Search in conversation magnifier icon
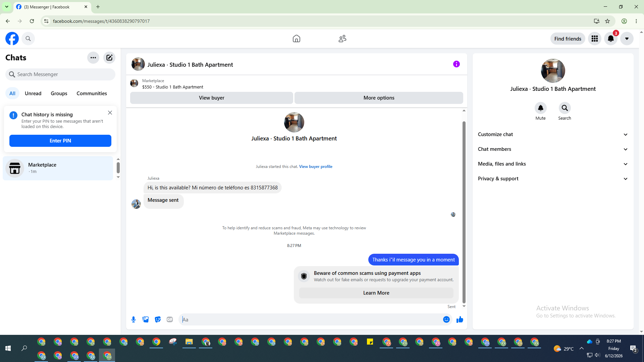644x362 pixels. coord(565,108)
